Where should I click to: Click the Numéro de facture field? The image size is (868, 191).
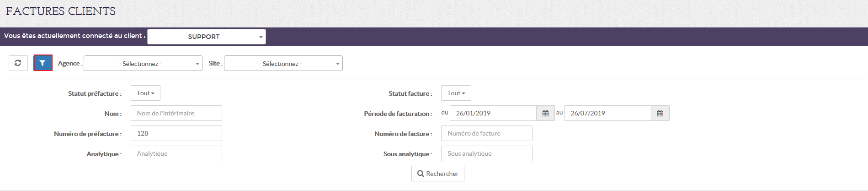487,133
